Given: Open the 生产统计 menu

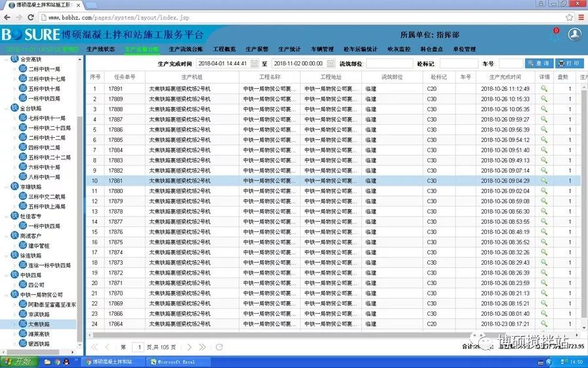Looking at the screenshot, I should click(289, 49).
